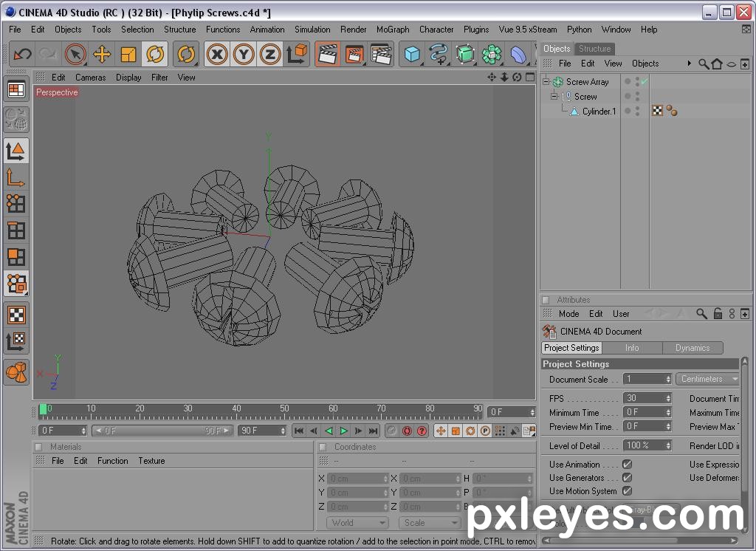Switch to the Dynamics tab
The height and width of the screenshot is (551, 756).
click(693, 348)
